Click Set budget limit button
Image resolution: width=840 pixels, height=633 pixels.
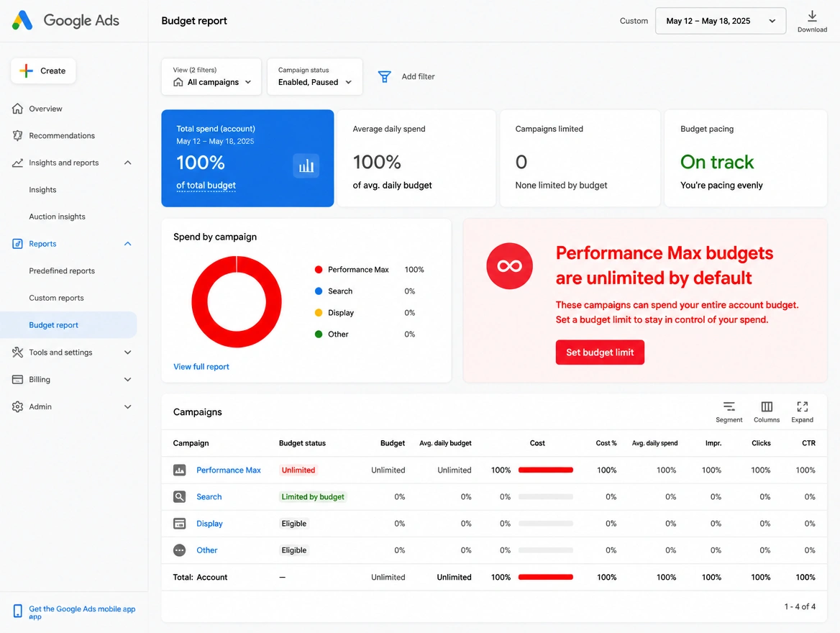(600, 352)
